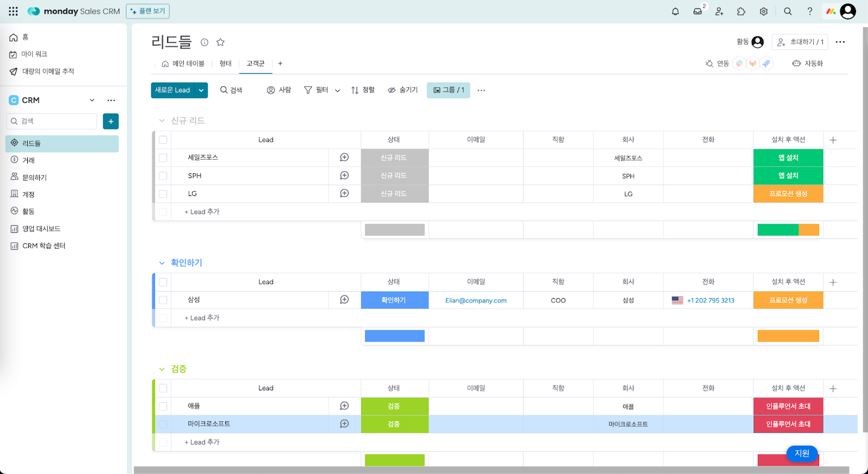Click the blue plus add button in sidebar
868x474 pixels.
[x=111, y=121]
